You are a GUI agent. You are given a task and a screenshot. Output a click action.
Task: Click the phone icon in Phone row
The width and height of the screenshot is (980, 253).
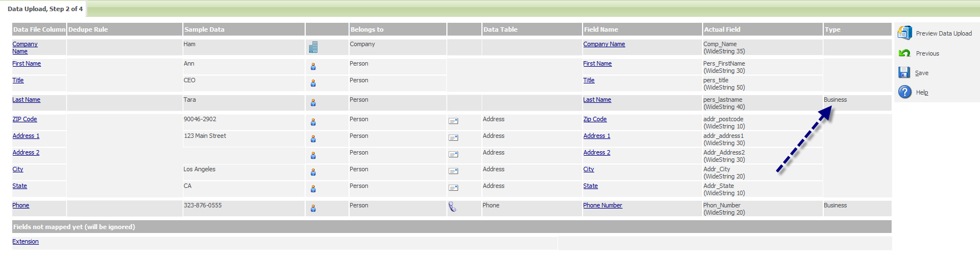click(x=452, y=207)
